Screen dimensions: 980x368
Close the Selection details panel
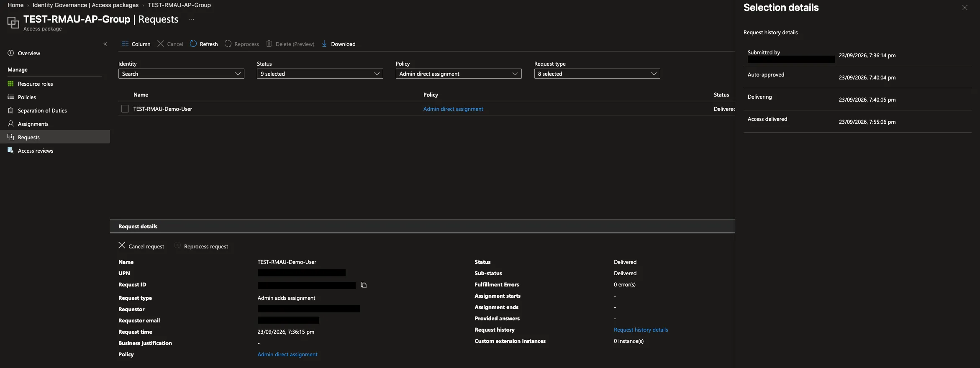(965, 8)
